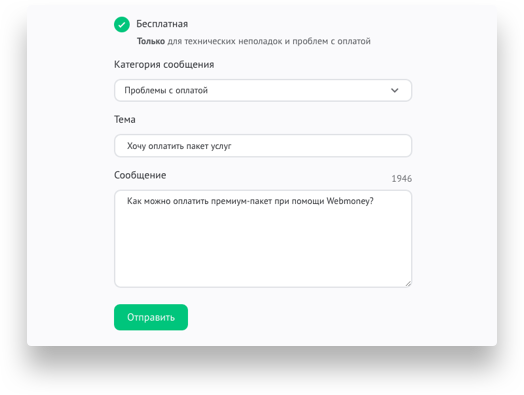Place cursor in the "Хочу оплатить пакет услуг" text
The image size is (524, 395).
179,146
